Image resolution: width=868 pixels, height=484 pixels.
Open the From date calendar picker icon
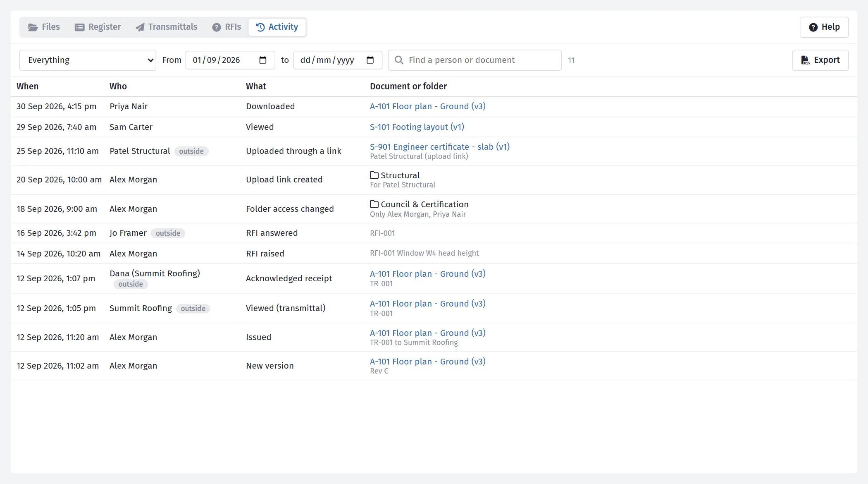263,60
